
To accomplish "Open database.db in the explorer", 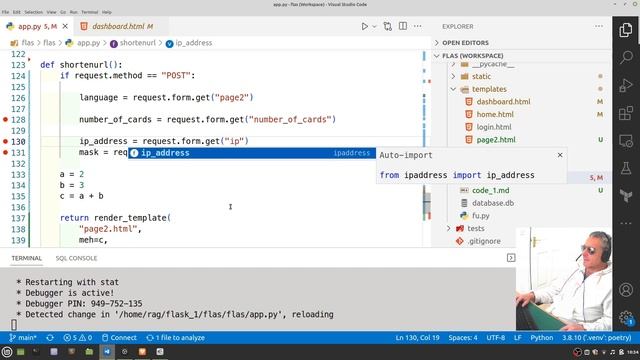I will click(x=493, y=203).
